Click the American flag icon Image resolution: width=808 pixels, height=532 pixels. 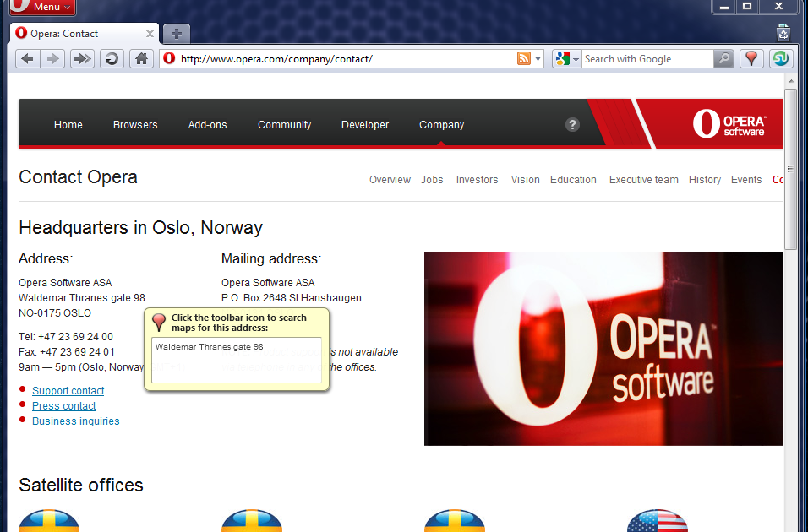[657, 521]
